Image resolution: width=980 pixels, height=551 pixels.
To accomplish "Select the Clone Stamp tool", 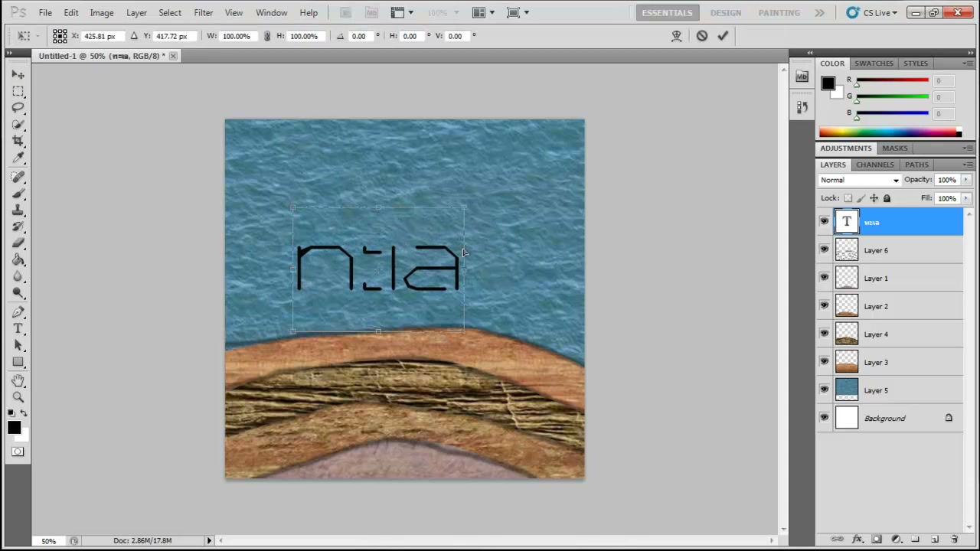I will [18, 210].
